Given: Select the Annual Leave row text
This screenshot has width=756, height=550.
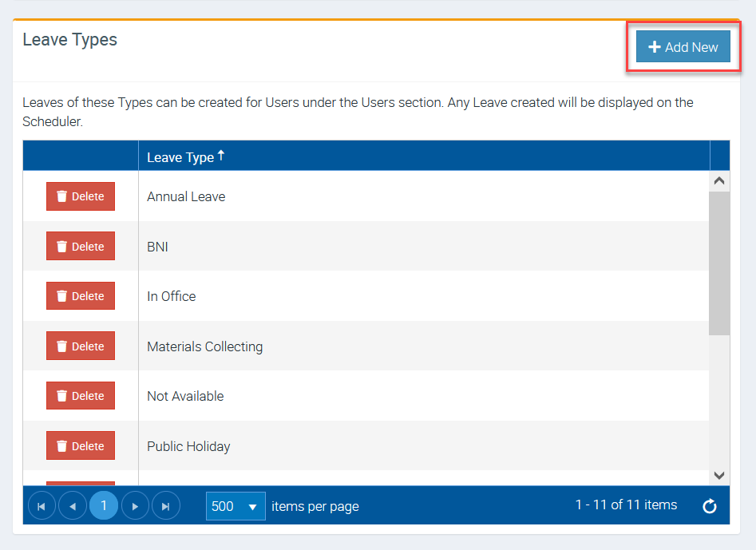Looking at the screenshot, I should 186,196.
